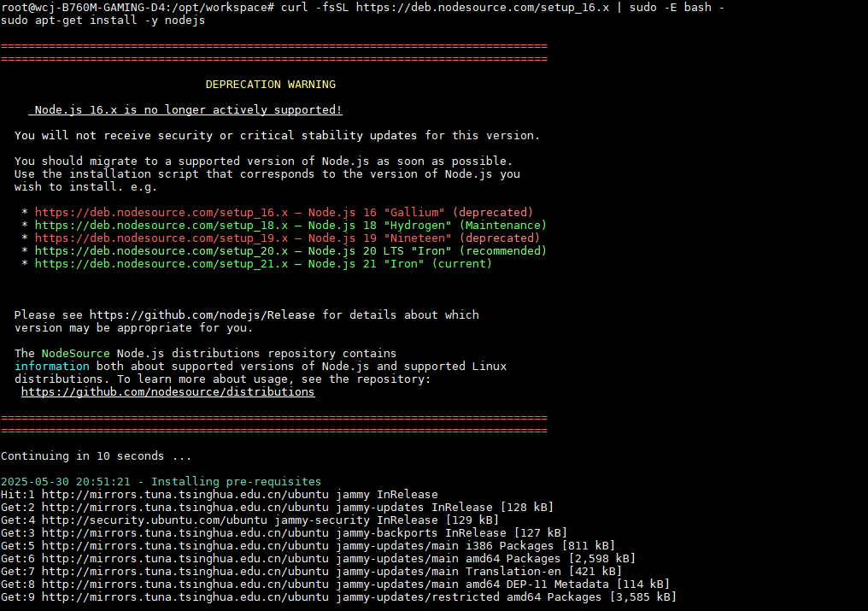Click the curl command URL in the prompt line
The width and height of the screenshot is (868, 611).
click(x=482, y=8)
